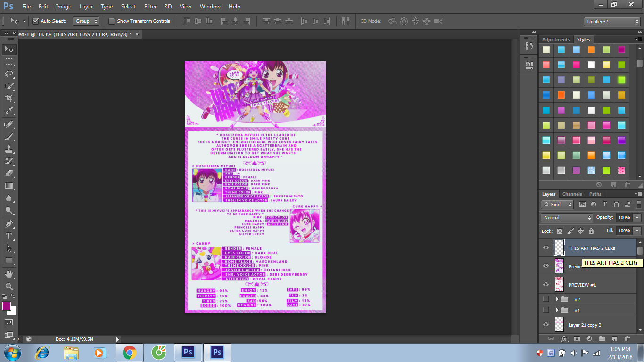Screen dimensions: 644x362
Task: Open the Filter menu
Action: pyautogui.click(x=150, y=7)
